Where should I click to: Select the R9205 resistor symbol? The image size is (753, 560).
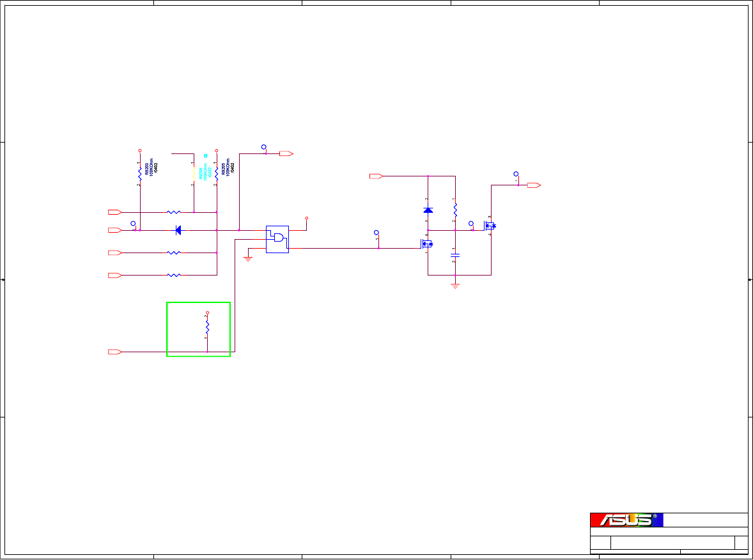pos(217,174)
